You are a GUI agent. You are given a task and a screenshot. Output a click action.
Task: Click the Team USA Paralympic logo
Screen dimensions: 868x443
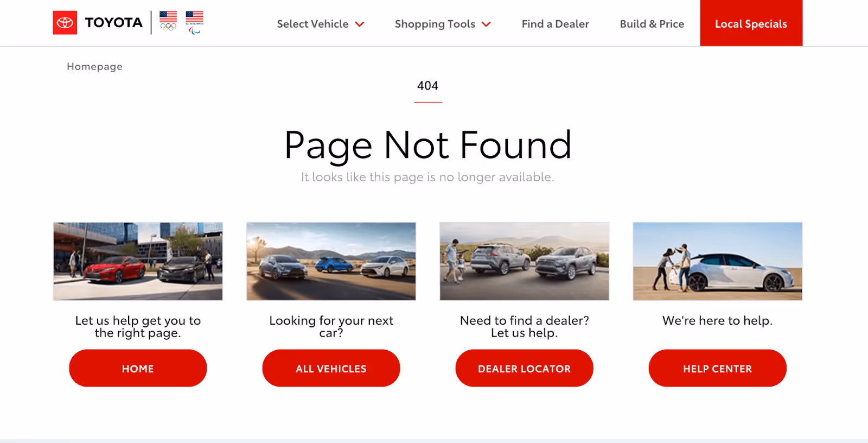click(194, 23)
